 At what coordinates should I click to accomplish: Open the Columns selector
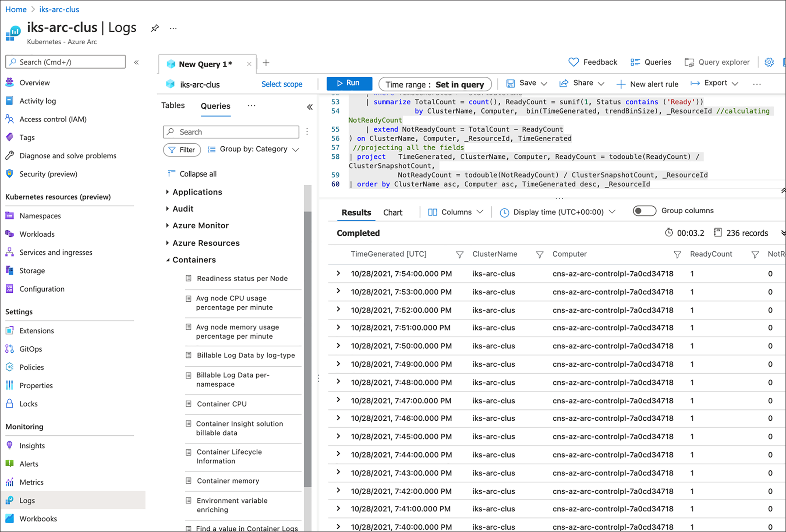(455, 212)
